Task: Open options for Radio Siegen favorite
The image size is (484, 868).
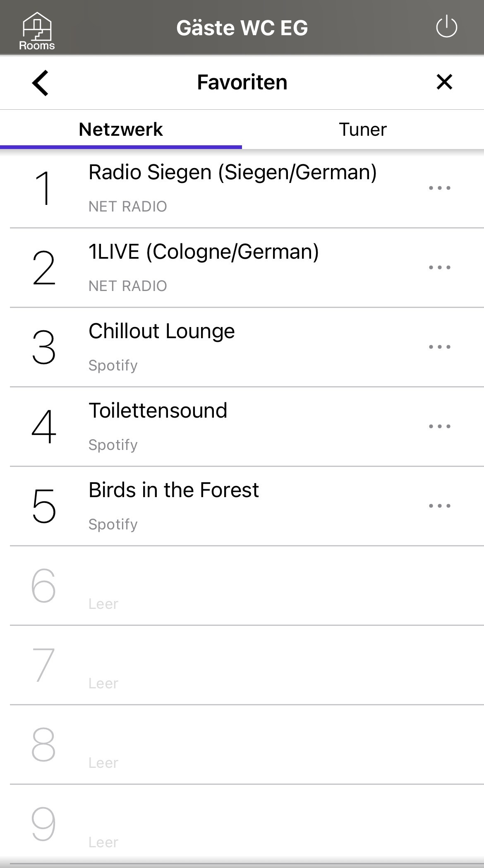Action: pos(439,188)
